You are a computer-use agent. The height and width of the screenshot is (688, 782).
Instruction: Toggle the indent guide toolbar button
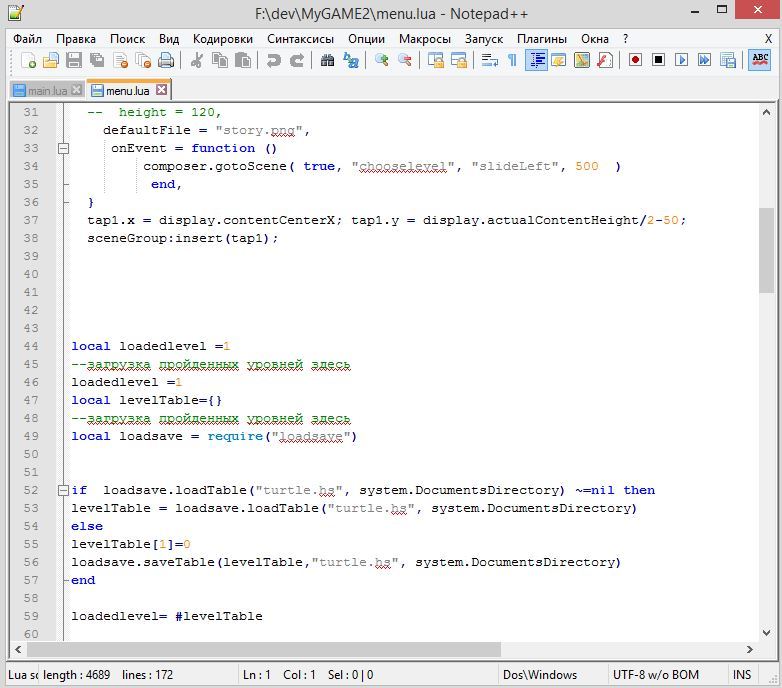point(536,60)
